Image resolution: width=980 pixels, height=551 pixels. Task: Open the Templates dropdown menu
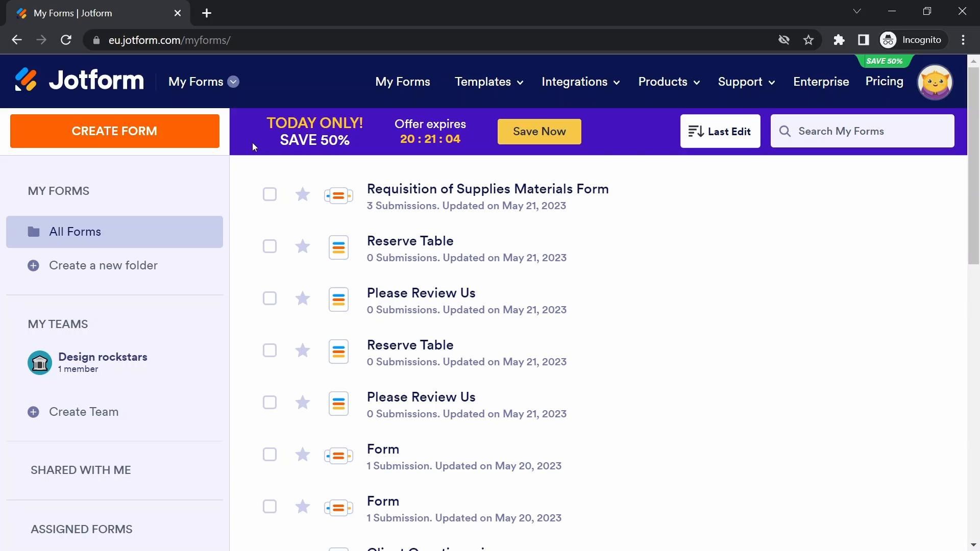coord(488,82)
